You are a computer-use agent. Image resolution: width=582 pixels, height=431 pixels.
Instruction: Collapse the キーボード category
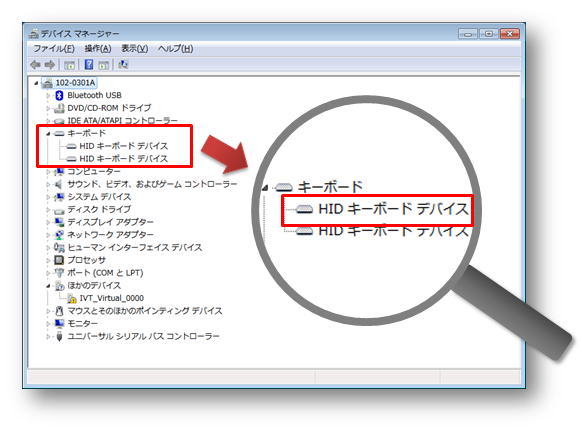pos(48,134)
